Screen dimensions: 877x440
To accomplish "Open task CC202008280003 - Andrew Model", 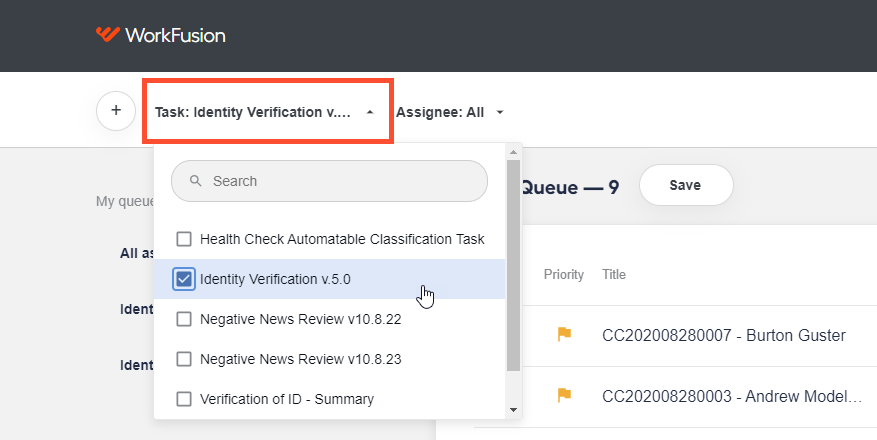I will pyautogui.click(x=732, y=396).
